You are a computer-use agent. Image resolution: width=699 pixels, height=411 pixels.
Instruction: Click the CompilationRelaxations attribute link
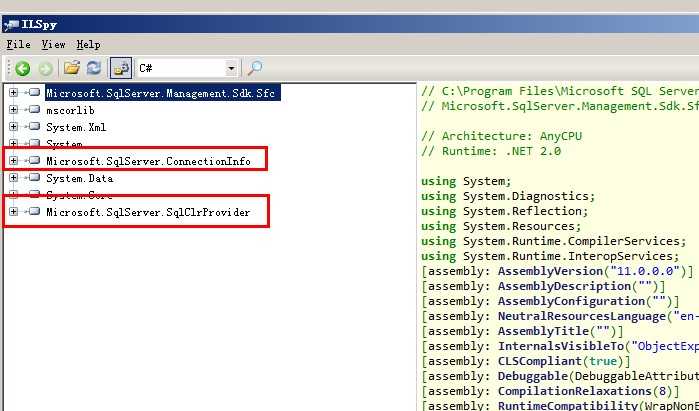(x=575, y=391)
